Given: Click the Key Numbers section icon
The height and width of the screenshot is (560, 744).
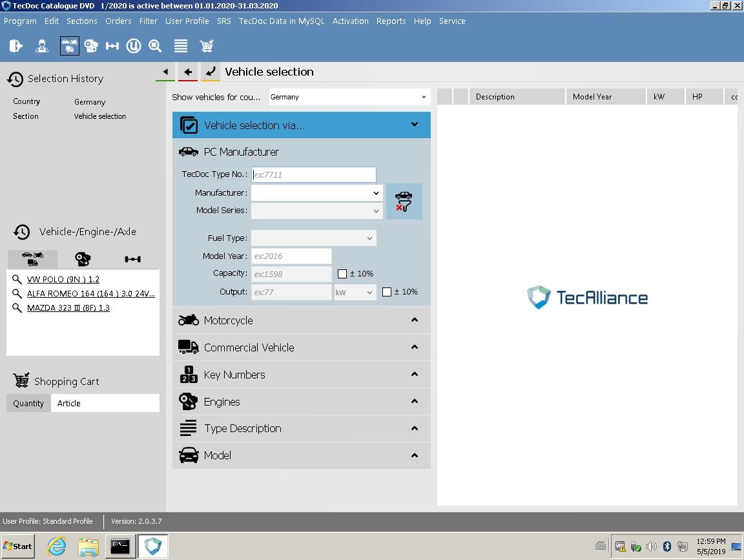Looking at the screenshot, I should [189, 375].
